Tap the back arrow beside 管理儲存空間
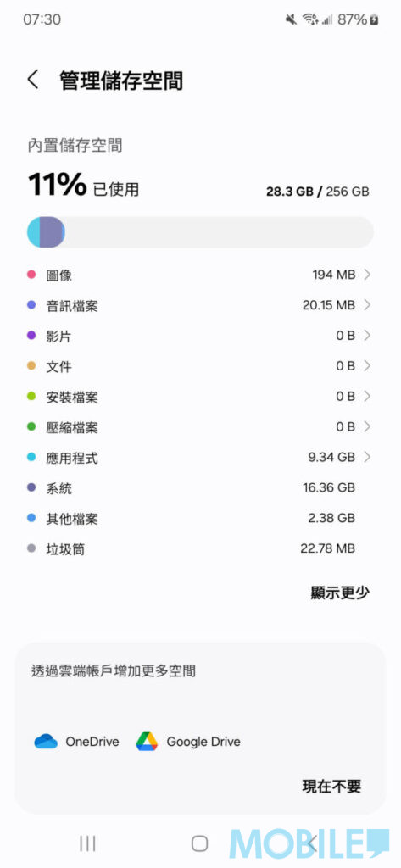401x868 pixels. tap(33, 80)
